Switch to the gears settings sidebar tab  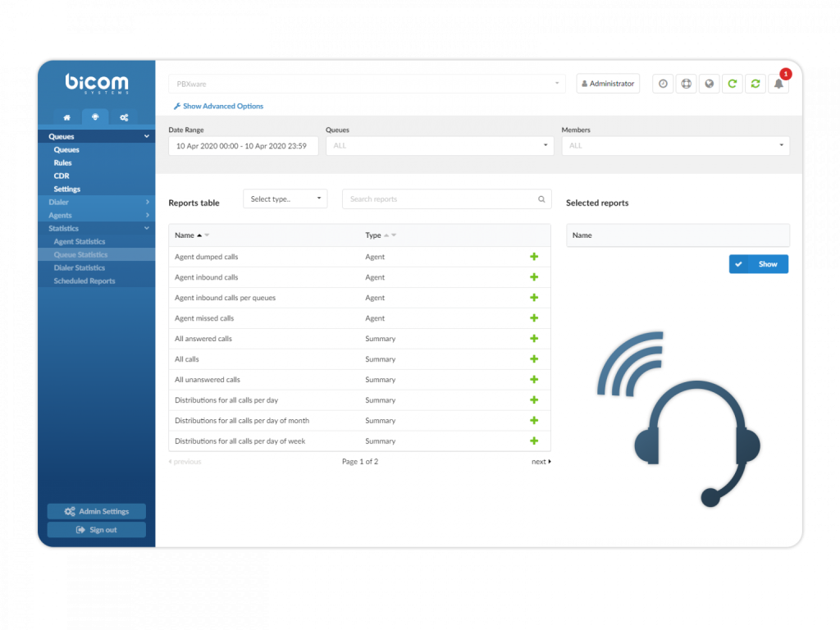(x=124, y=117)
